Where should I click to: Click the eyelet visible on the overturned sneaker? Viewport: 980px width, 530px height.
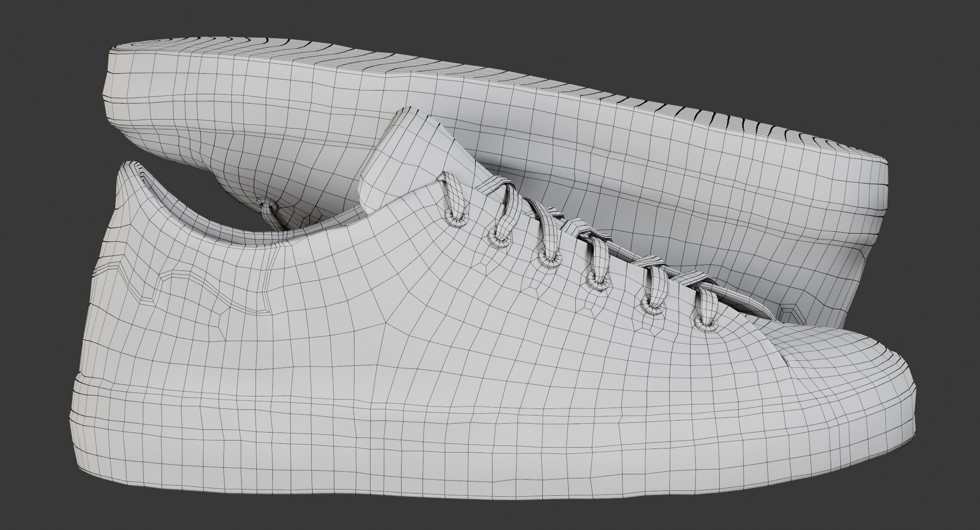point(267,205)
